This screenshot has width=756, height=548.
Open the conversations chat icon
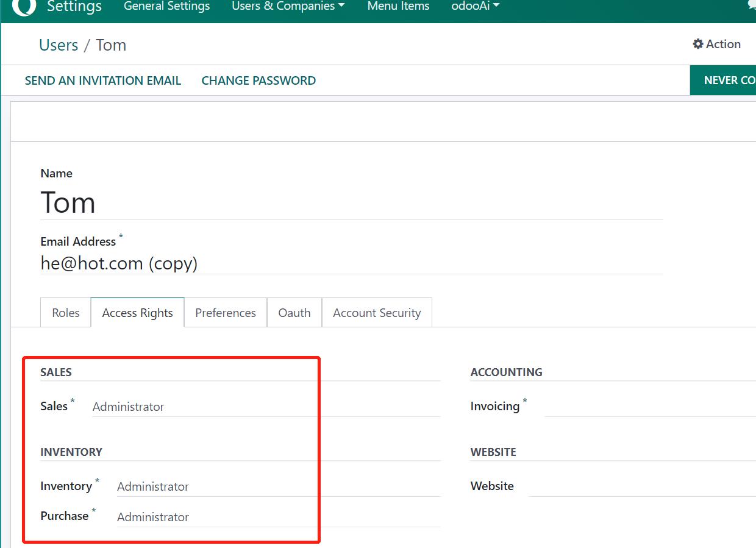(752, 5)
